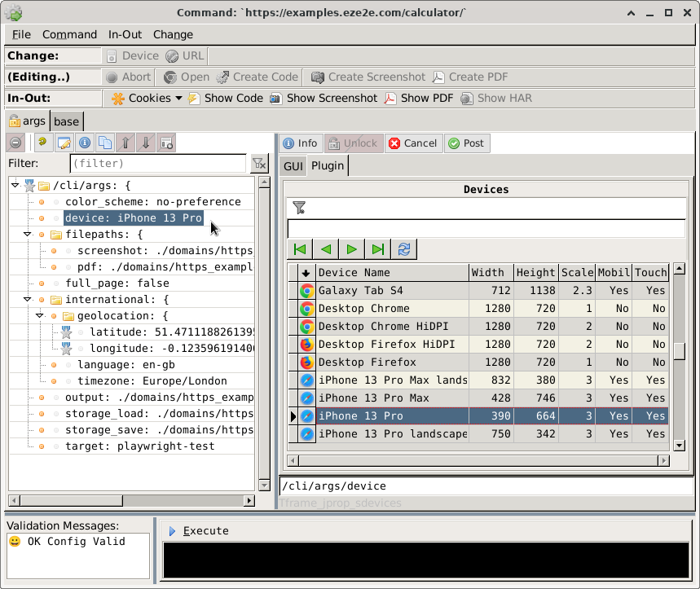This screenshot has height=589, width=700.
Task: Click the Cookies toolbar button
Action: 147,98
